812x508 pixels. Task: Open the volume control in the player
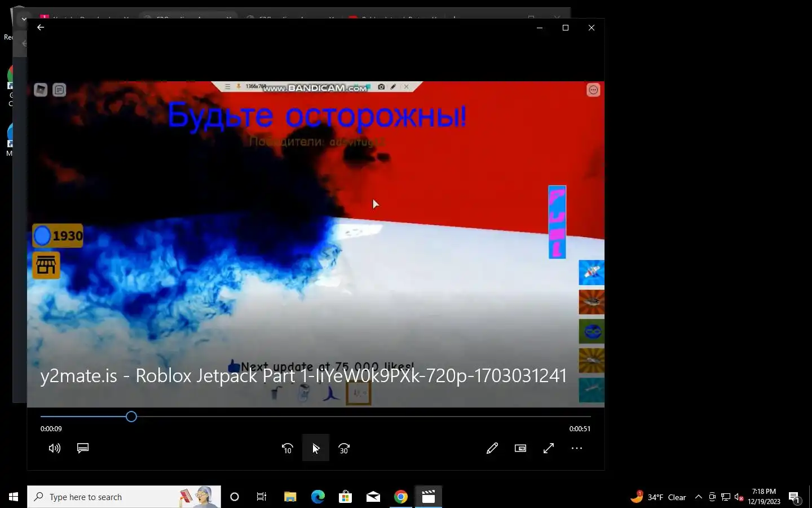coord(55,448)
